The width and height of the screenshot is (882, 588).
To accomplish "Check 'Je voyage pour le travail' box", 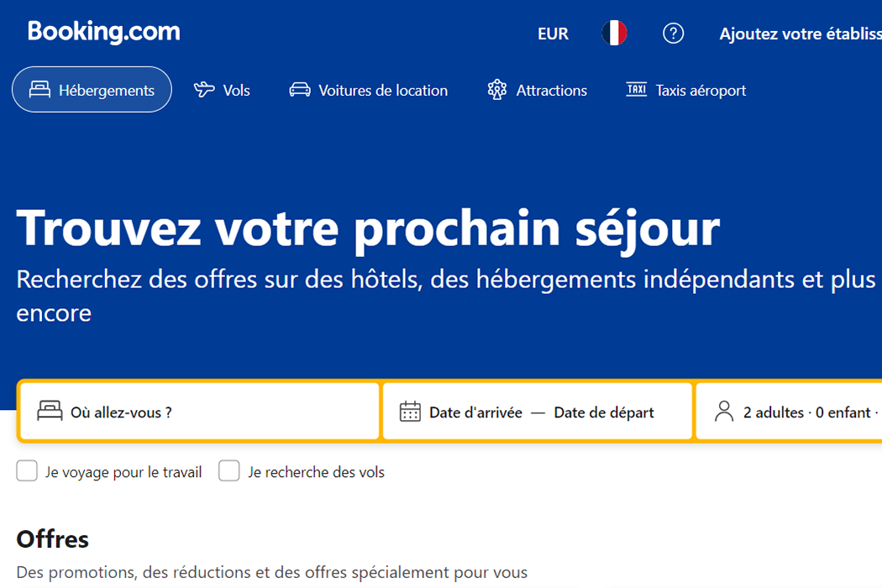I will coord(27,471).
